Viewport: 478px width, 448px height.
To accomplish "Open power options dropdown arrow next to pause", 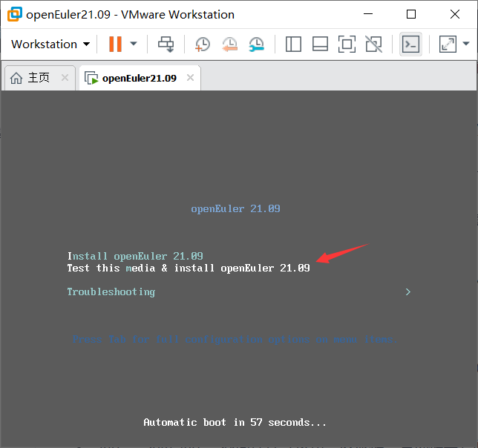I will (x=134, y=44).
